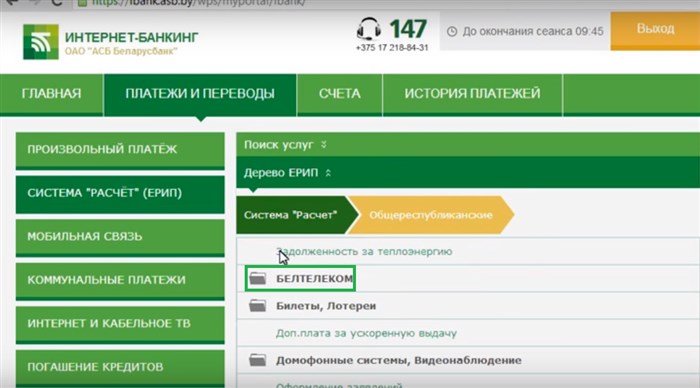This screenshot has width=700, height=388.
Task: Open the БЕЛТЕЛЕКОМ tree entry
Action: tap(315, 279)
